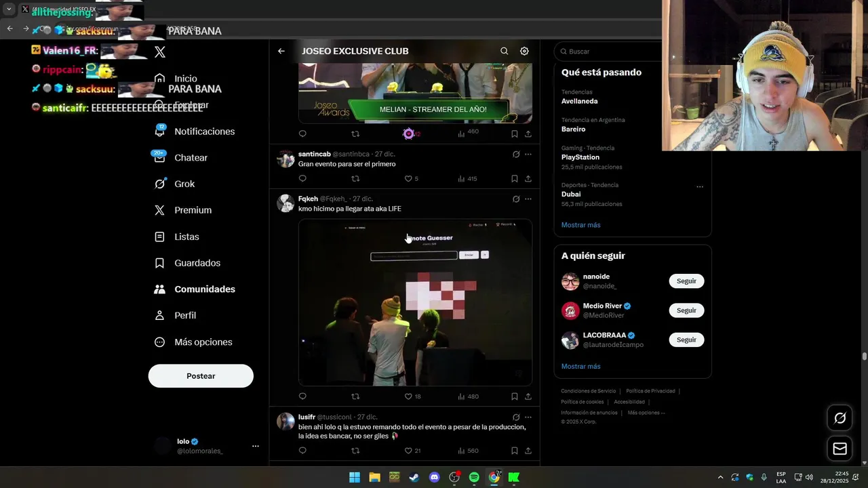
Task: Open Notificaciones in sidebar
Action: pyautogui.click(x=195, y=131)
